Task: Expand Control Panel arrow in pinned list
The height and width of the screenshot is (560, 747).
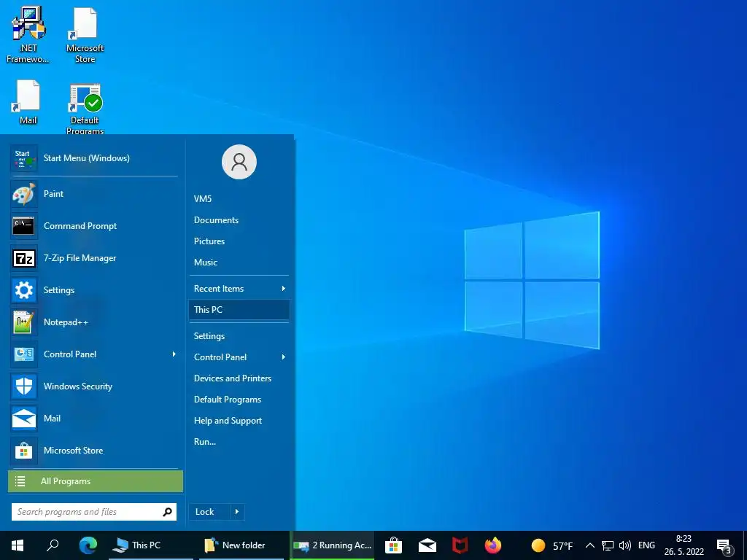Action: coord(174,354)
